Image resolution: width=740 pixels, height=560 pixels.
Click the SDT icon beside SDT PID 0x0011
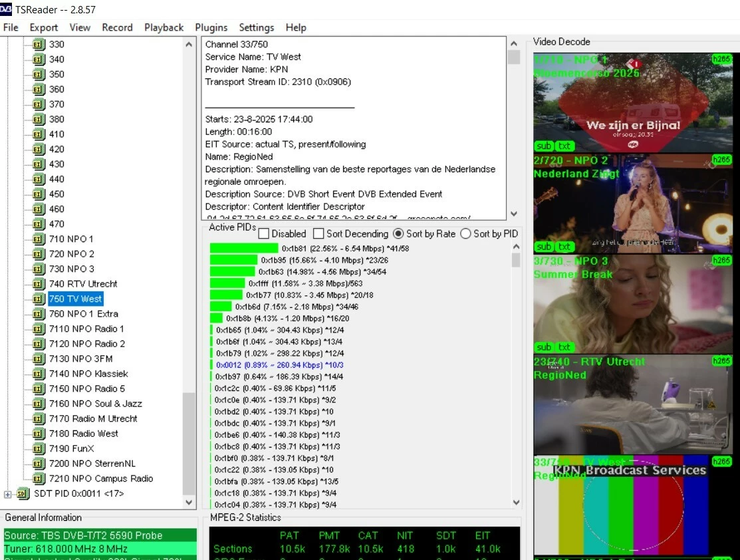(x=23, y=493)
